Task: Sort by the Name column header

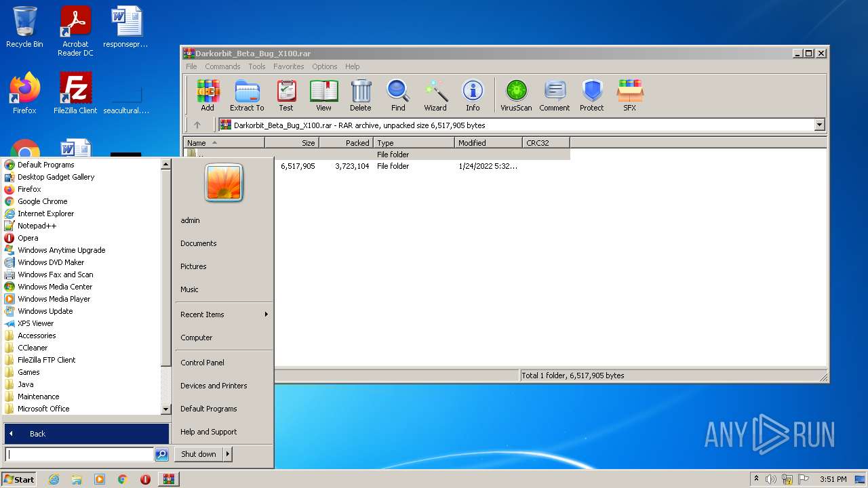Action: point(224,143)
